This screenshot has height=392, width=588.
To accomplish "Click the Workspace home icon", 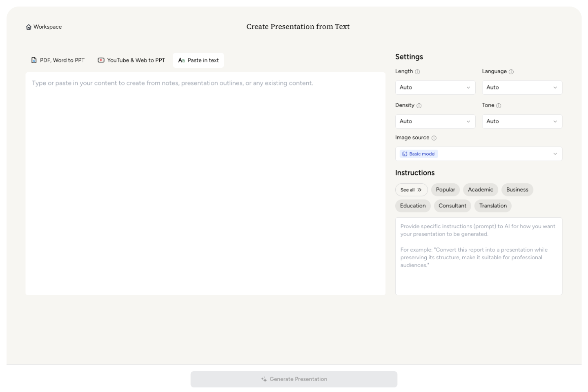I will (29, 27).
